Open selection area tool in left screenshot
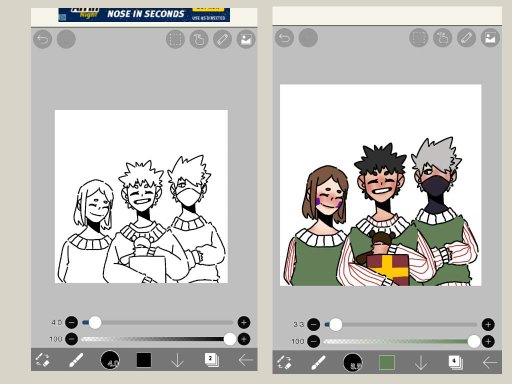Image resolution: width=512 pixels, height=384 pixels. [x=175, y=39]
